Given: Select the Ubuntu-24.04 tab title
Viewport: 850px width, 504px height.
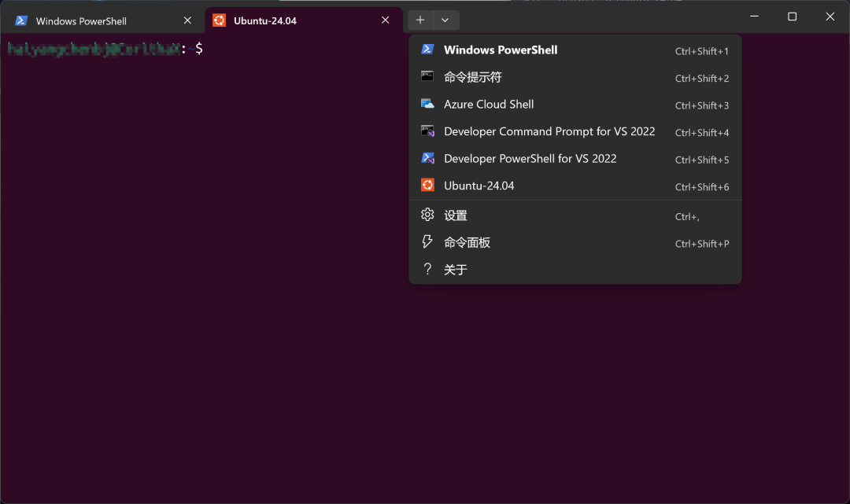Looking at the screenshot, I should tap(265, 20).
